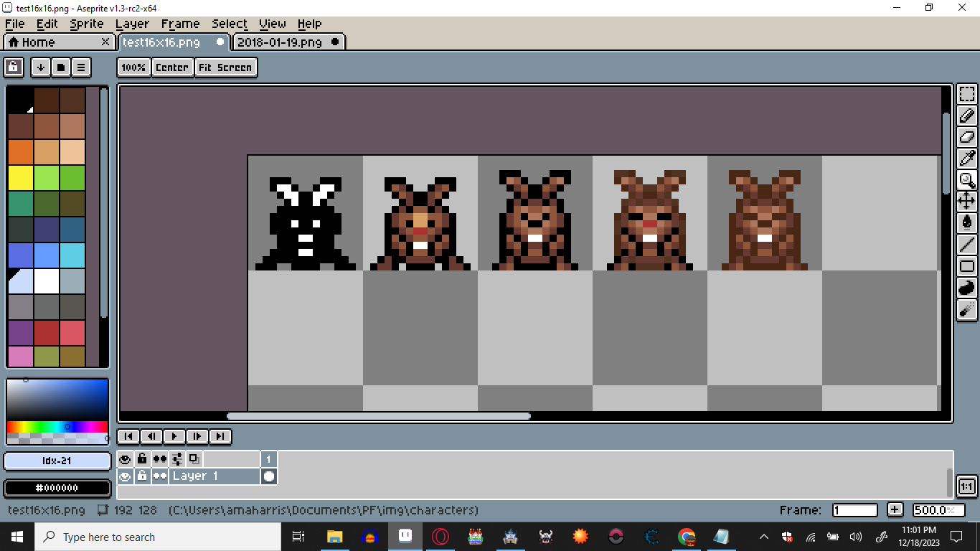Select the Paint Bucket tool

(x=966, y=223)
